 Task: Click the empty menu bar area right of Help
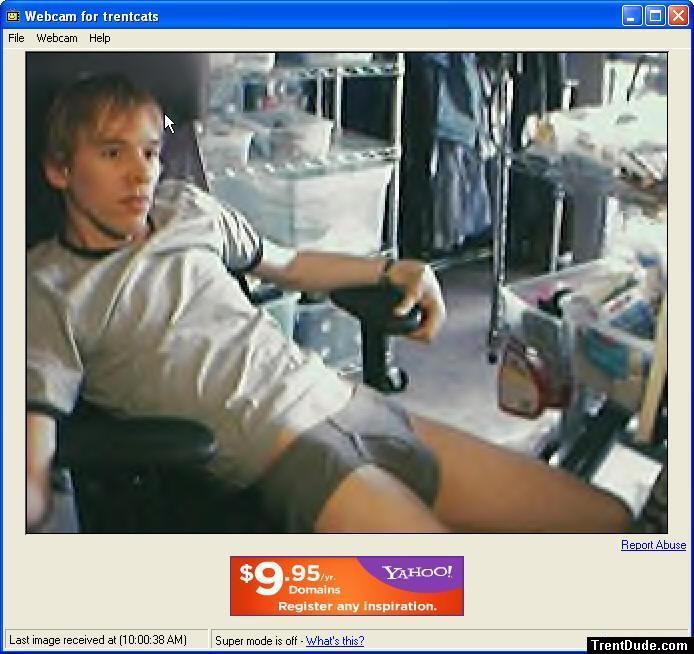(400, 38)
